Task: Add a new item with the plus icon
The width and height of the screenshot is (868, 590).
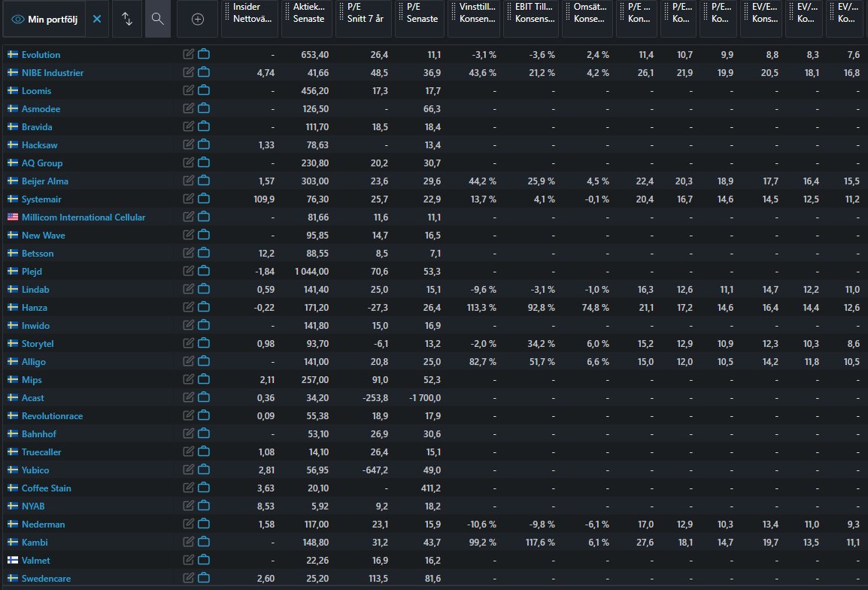Action: [198, 20]
